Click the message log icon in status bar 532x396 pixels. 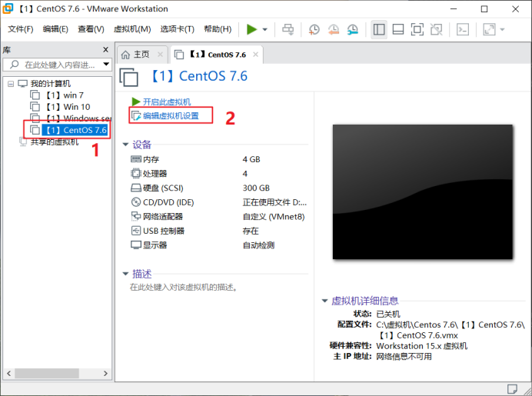512,389
